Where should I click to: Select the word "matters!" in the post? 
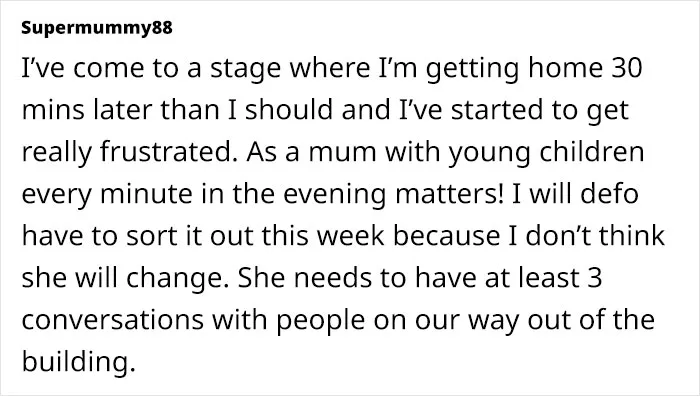click(450, 194)
